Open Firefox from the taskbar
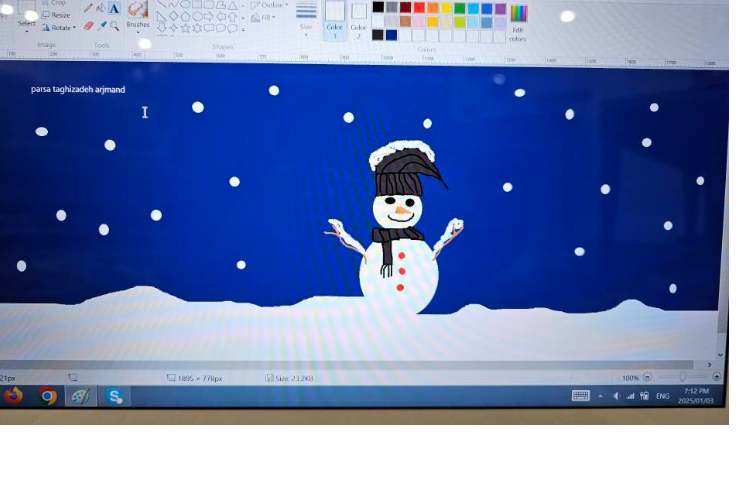Viewport: 750px width, 480px height. coord(13,396)
